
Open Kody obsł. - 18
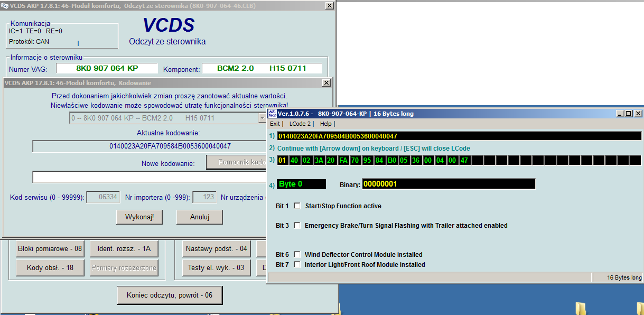[50, 268]
